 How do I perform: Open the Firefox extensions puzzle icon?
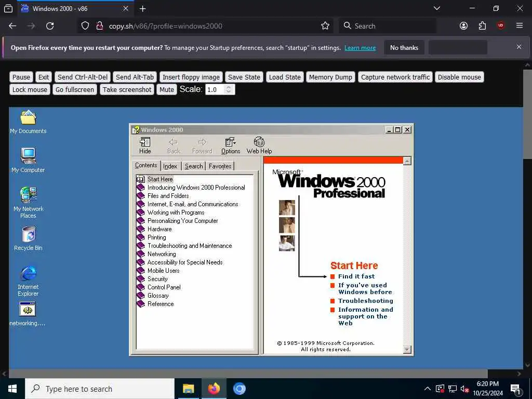(482, 26)
